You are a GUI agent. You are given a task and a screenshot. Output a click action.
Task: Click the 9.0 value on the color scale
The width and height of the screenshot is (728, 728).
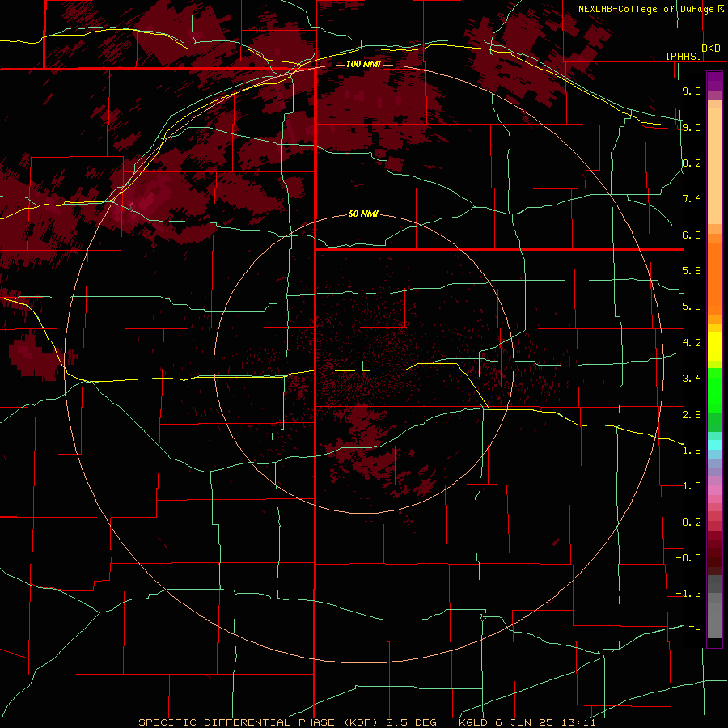[x=692, y=127]
